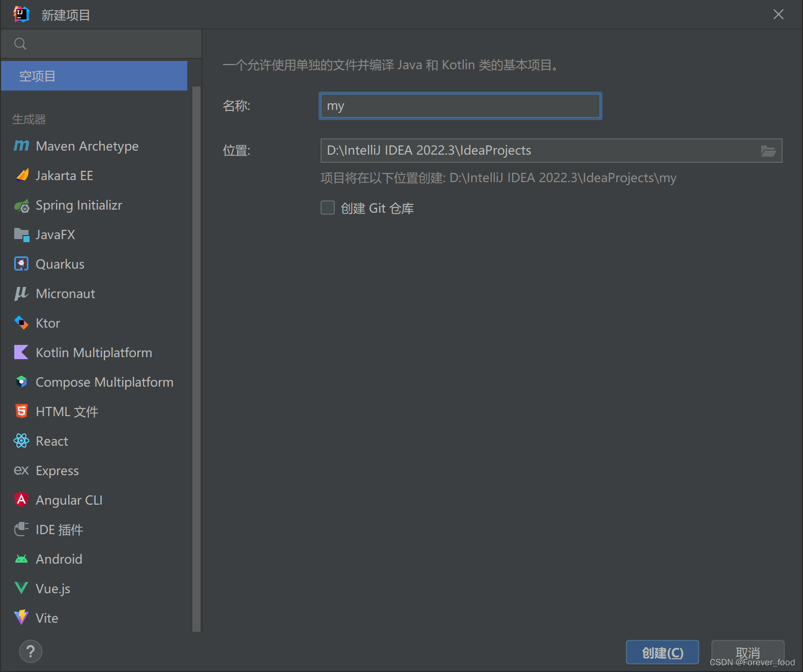Image resolution: width=803 pixels, height=672 pixels.
Task: Select the JavaFX list label
Action: click(x=55, y=235)
